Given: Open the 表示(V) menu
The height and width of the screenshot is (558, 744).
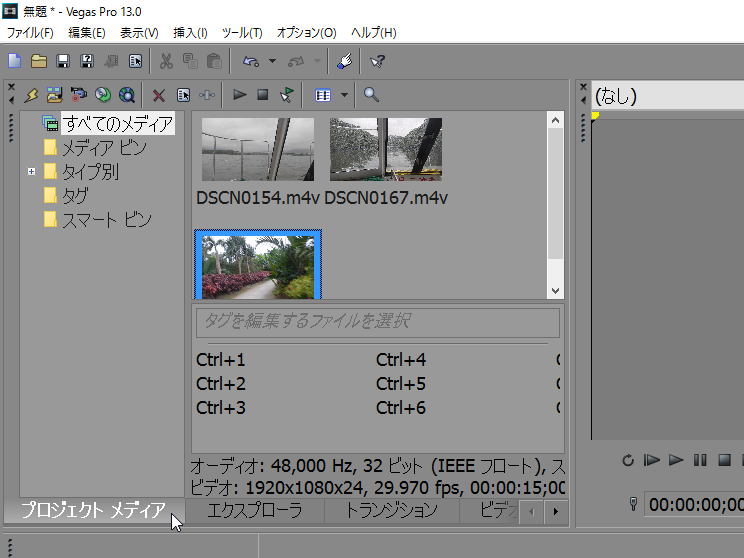Looking at the screenshot, I should tap(139, 33).
